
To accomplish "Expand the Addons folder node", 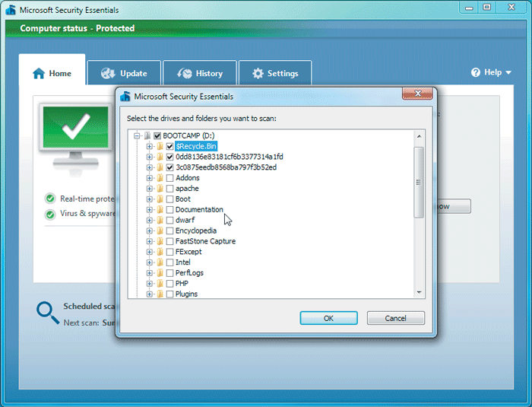I will pyautogui.click(x=149, y=178).
